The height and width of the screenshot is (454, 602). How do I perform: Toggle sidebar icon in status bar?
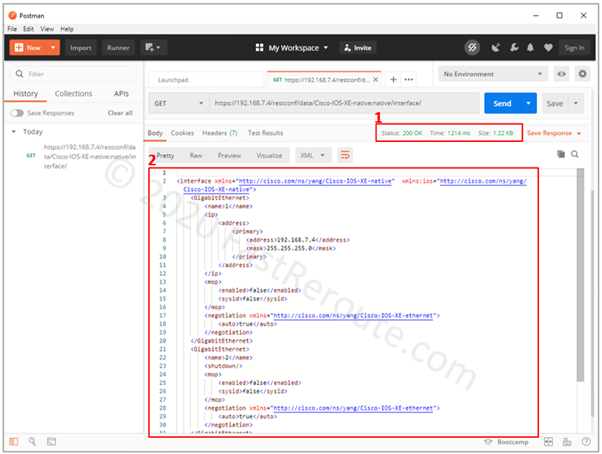[x=14, y=442]
